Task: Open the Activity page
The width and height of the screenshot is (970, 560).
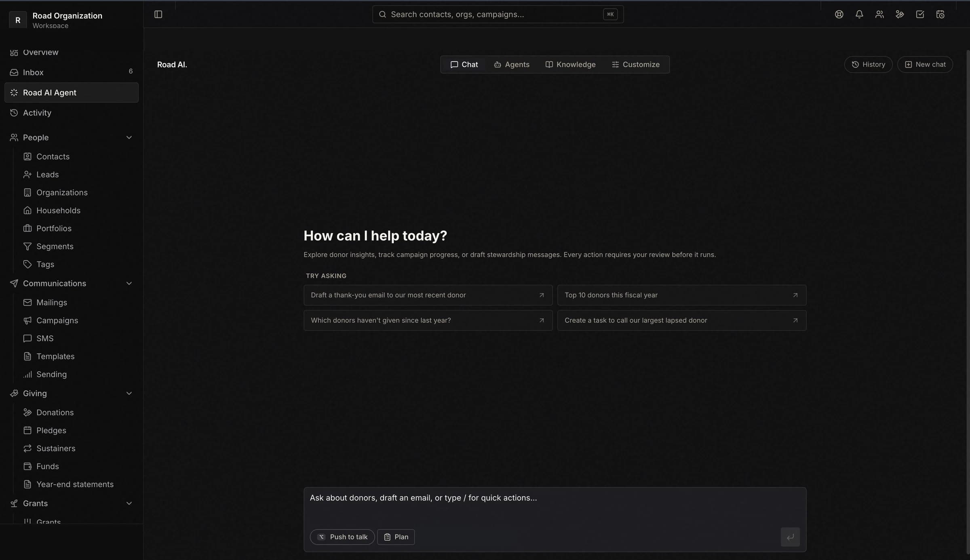Action: click(72, 113)
